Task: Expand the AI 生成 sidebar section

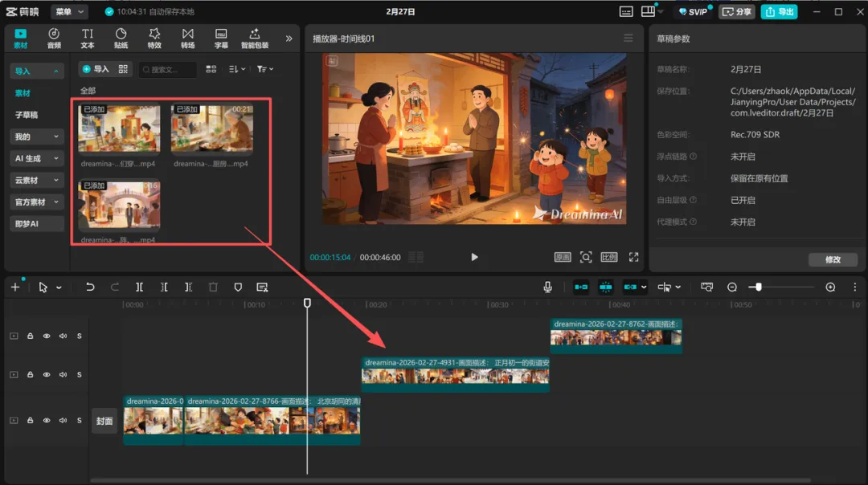Action: [x=36, y=158]
